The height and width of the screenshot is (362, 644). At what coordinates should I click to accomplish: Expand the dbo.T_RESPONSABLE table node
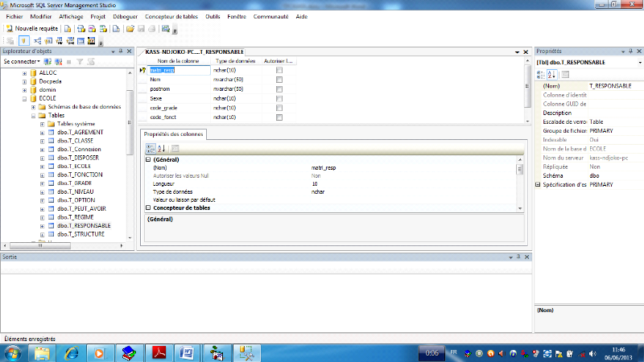[42, 225]
